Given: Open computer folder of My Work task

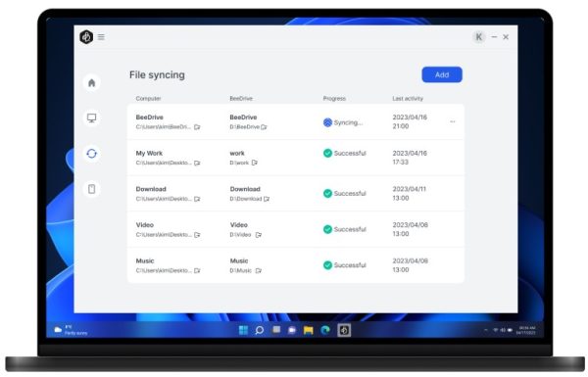Looking at the screenshot, I should click(x=197, y=163).
